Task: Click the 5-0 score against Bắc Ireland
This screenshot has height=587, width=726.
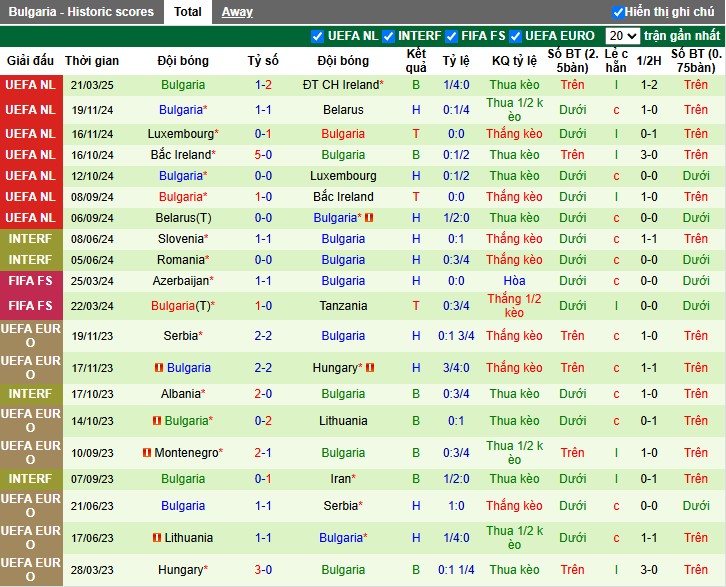Action: tap(263, 155)
